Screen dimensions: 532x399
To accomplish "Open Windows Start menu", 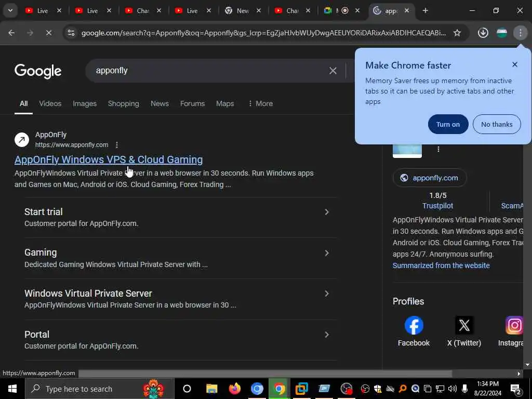I will (12, 389).
